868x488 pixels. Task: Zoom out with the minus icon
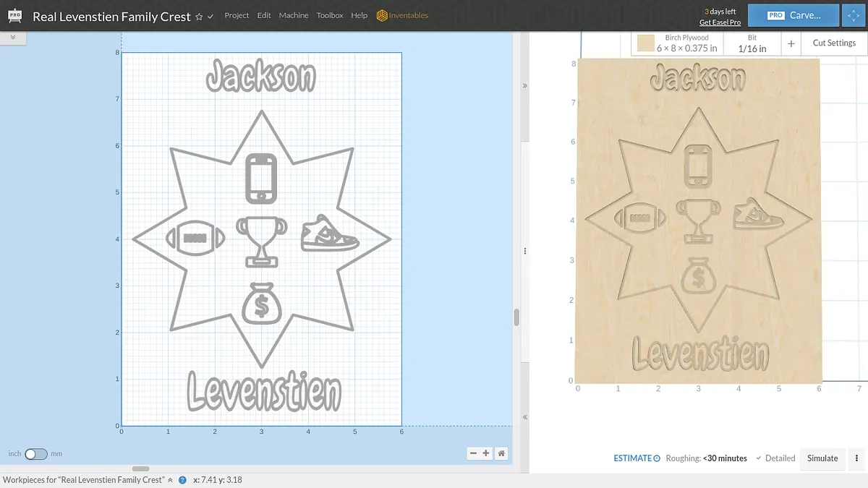click(x=473, y=453)
